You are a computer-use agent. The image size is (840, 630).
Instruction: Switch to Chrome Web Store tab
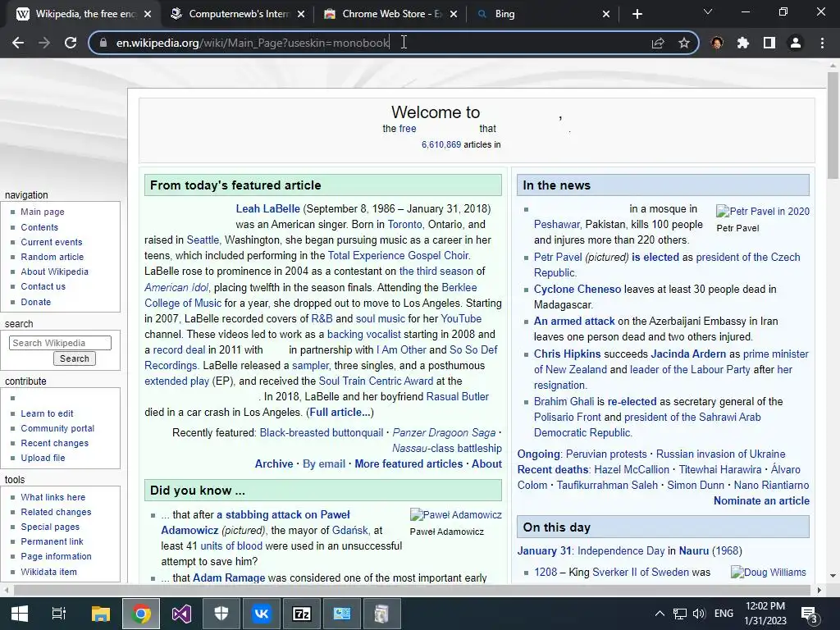pos(391,15)
